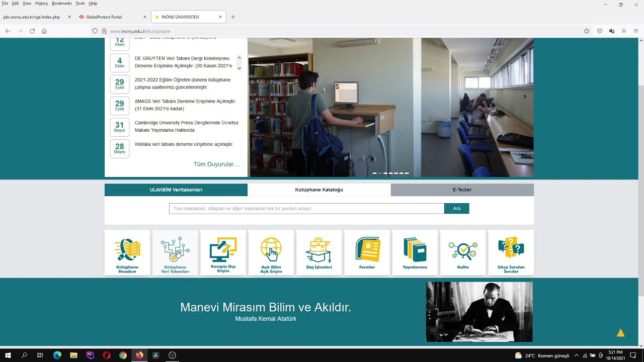Open Cambridge University Press announcement
Image resolution: width=644 pixels, height=362 pixels.
(187, 126)
